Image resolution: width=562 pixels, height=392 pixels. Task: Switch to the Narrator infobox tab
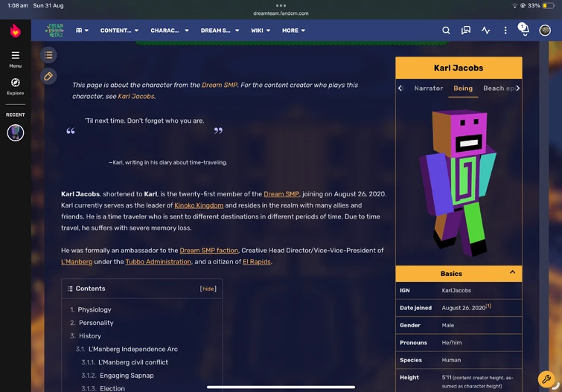[x=428, y=89]
